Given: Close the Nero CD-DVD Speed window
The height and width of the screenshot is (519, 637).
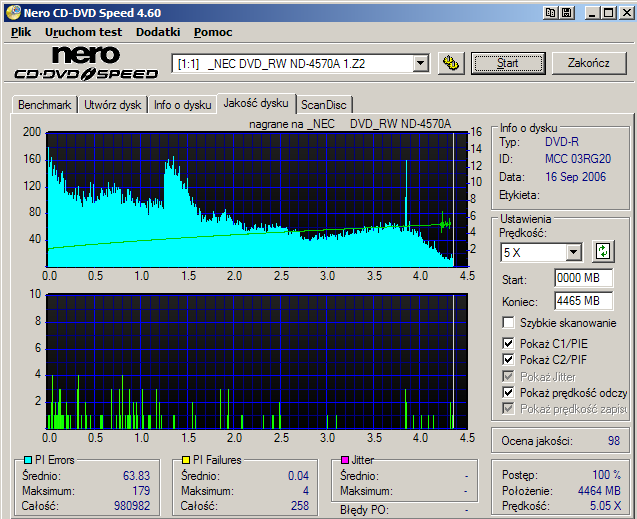Looking at the screenshot, I should 627,13.
